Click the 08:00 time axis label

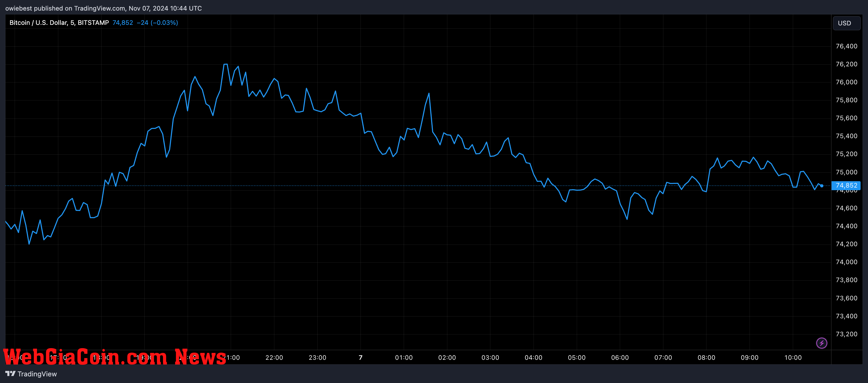[706, 357]
